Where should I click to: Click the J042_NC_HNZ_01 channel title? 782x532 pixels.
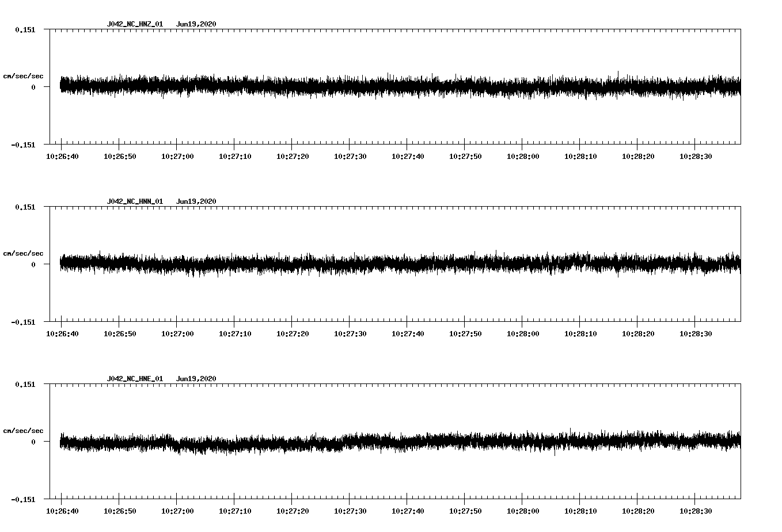135,24
